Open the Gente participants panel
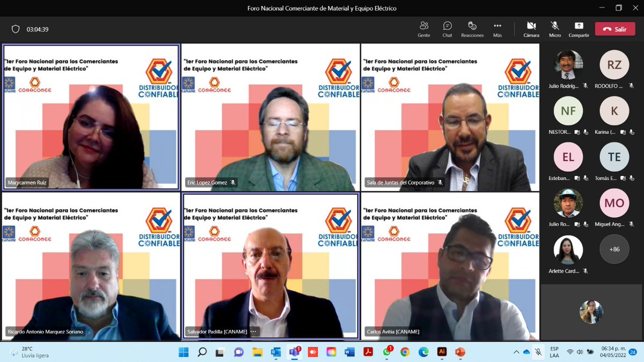The image size is (644, 362). (x=424, y=29)
